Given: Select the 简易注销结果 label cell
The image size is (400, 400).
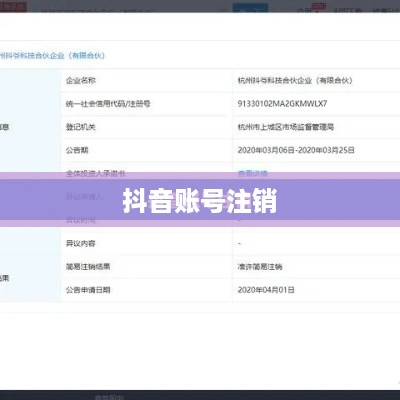Looking at the screenshot, I should coord(88,266).
